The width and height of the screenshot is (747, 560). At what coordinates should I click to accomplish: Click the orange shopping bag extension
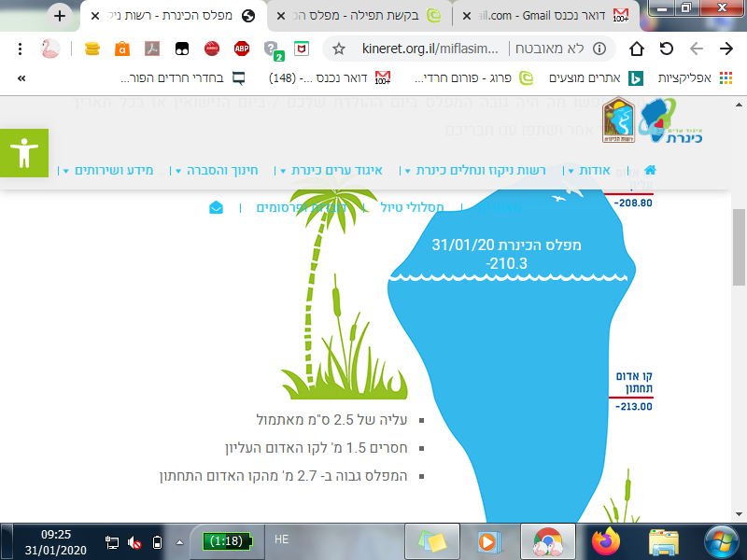pos(122,49)
